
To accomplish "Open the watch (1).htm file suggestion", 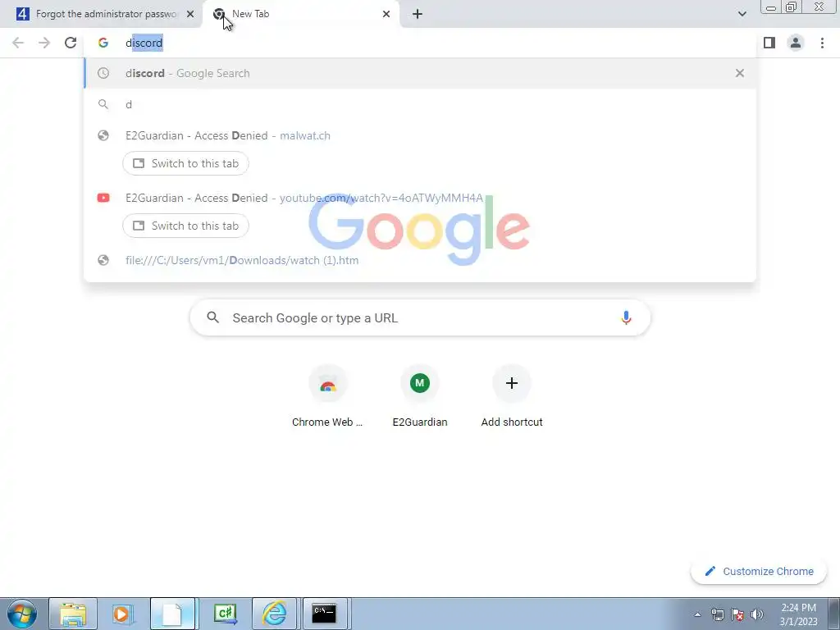I will [x=420, y=260].
